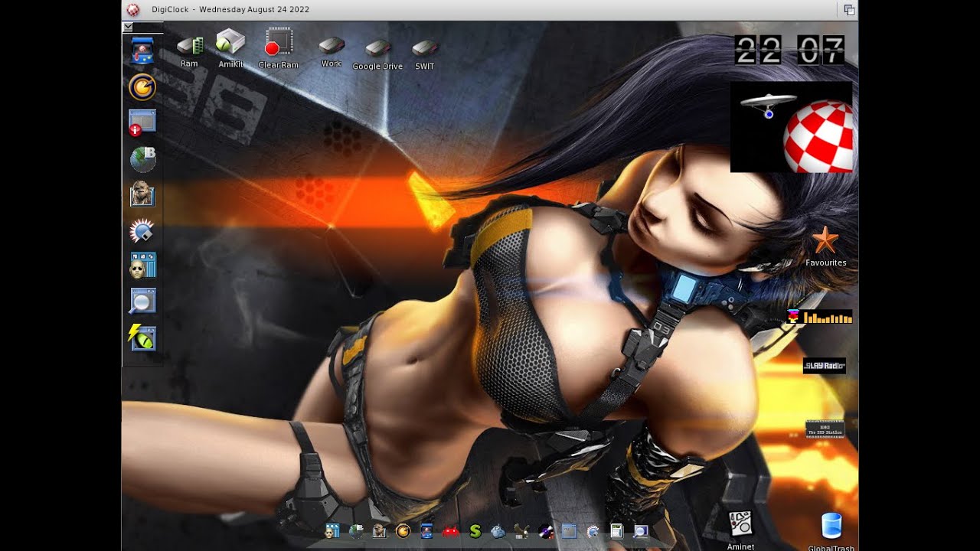The width and height of the screenshot is (980, 551).
Task: Open the Work drive icon
Action: coord(331,46)
